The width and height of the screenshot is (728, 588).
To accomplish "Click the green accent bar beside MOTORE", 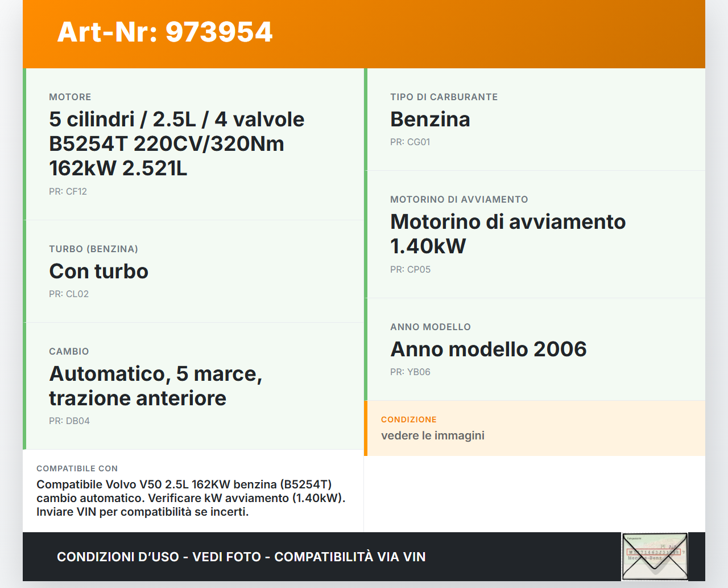I will coord(25,142).
